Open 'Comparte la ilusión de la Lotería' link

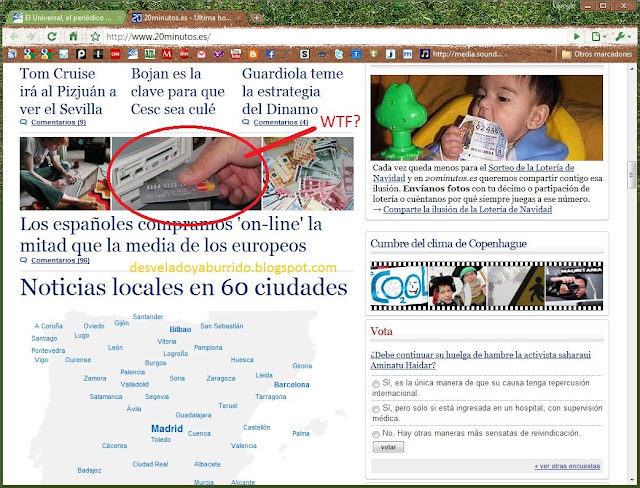[x=467, y=209]
